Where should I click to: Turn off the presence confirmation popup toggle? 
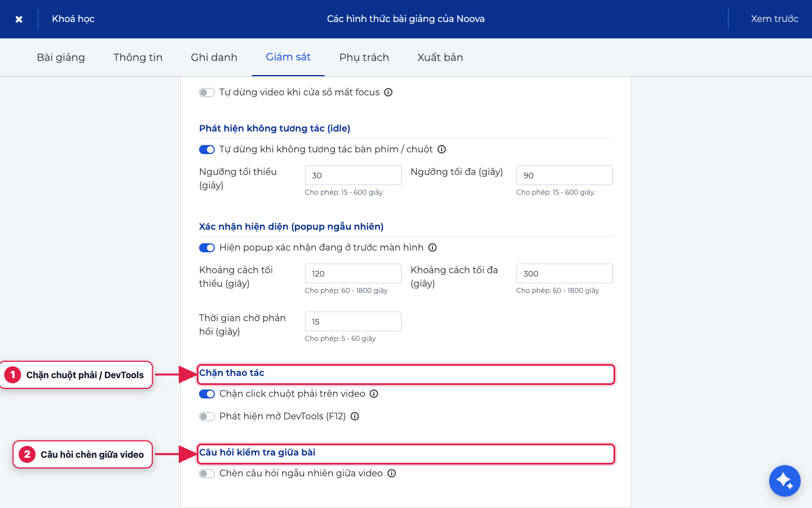[207, 248]
